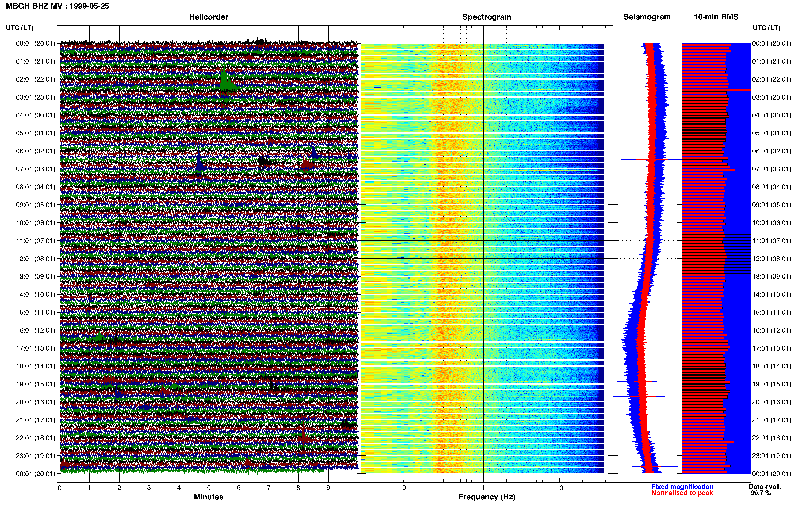Click right axis label 22:01 (18:01)
The image size is (812, 508).
pyautogui.click(x=772, y=438)
